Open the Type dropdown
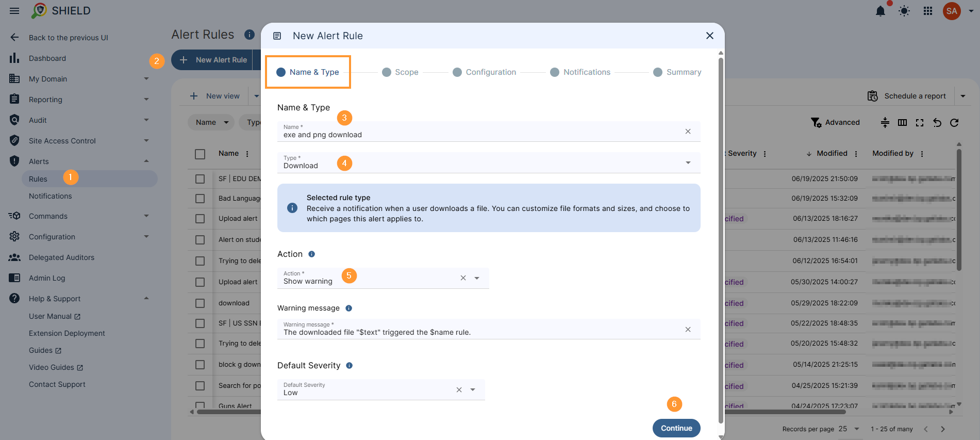The height and width of the screenshot is (440, 980). pos(489,162)
